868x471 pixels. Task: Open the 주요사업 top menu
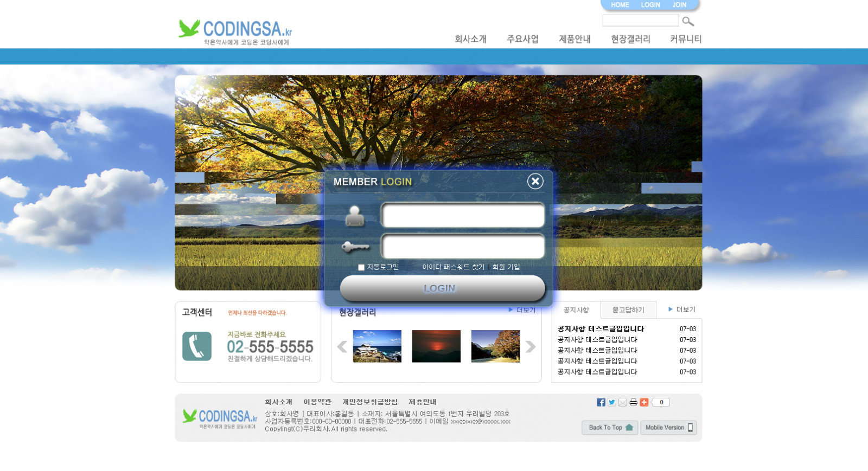coord(522,39)
